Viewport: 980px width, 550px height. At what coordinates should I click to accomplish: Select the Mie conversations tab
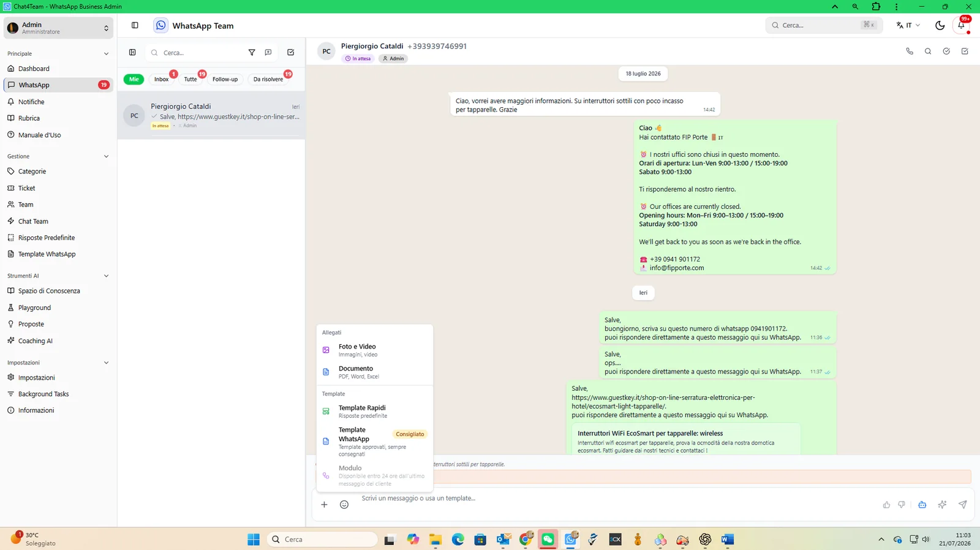[134, 79]
